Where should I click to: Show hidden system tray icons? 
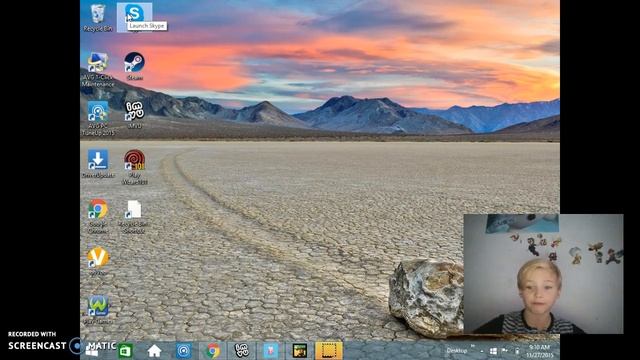point(482,351)
